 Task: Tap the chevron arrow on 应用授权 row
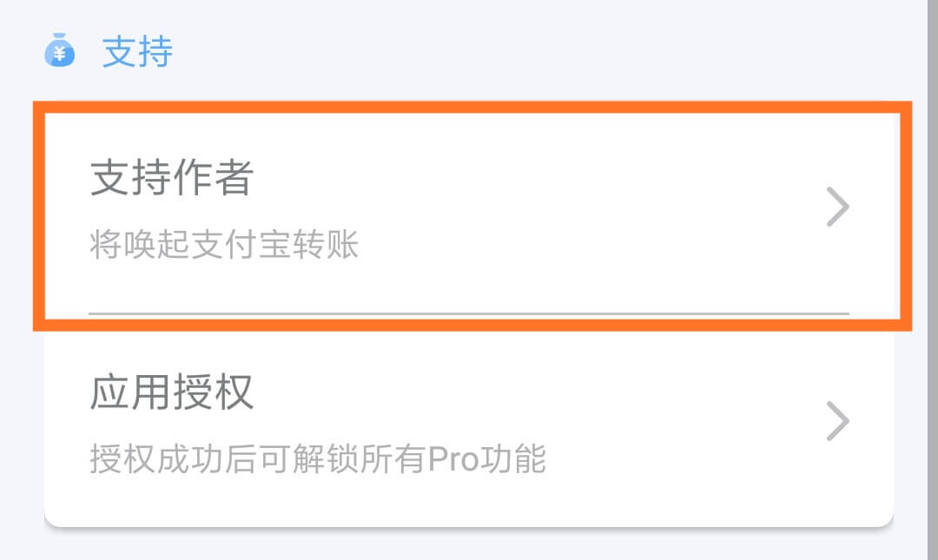pyautogui.click(x=837, y=421)
